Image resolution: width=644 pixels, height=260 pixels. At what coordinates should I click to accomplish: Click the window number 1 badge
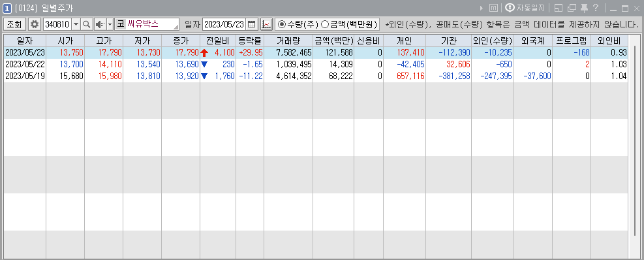click(7, 8)
